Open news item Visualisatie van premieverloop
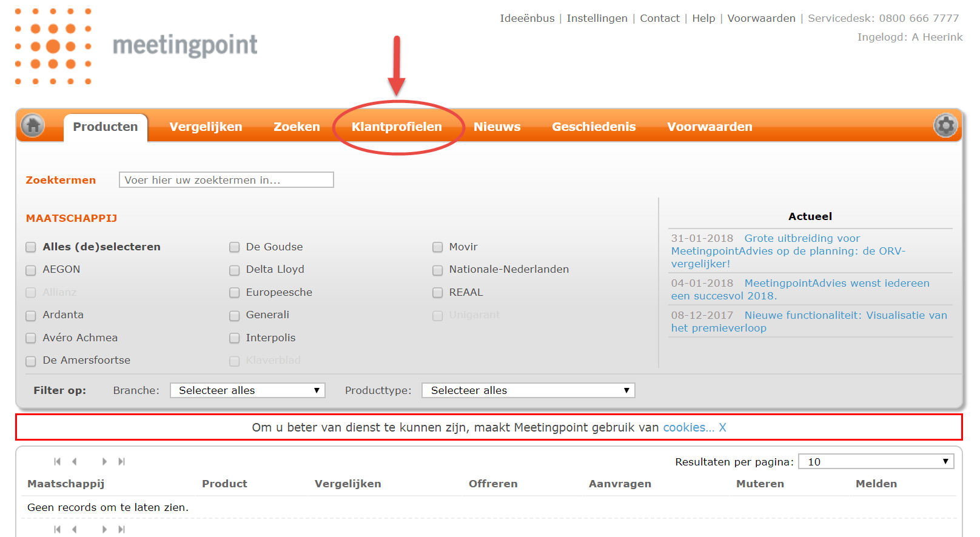980x537 pixels. (809, 321)
